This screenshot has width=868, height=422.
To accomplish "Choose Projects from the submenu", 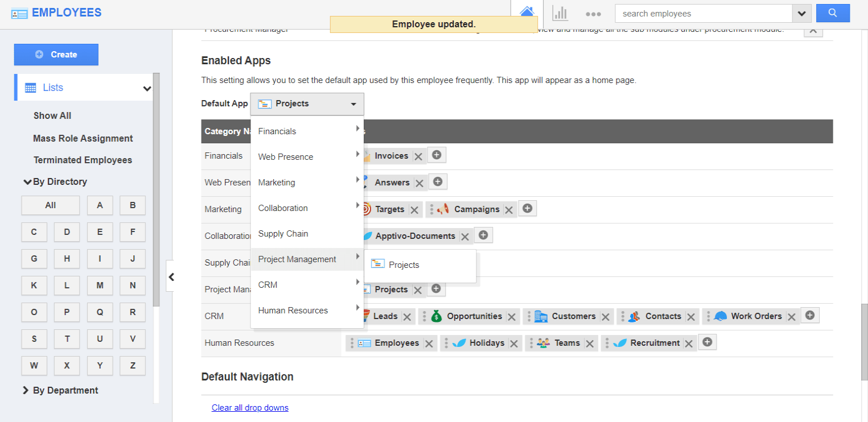I will (x=419, y=265).
